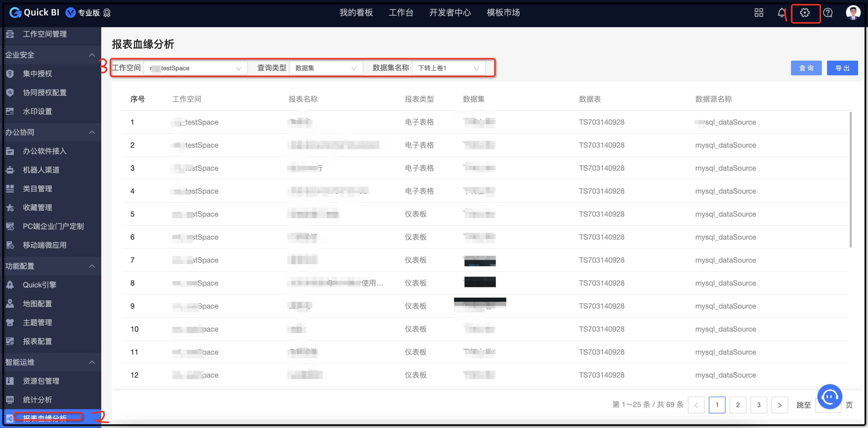Click the floating chat assistant icon
868x428 pixels.
[829, 397]
